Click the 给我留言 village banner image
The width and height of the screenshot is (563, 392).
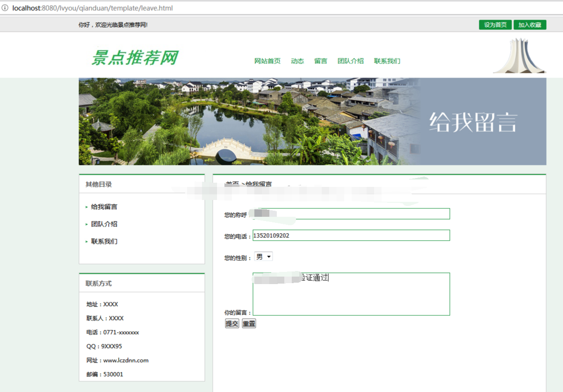click(x=312, y=121)
